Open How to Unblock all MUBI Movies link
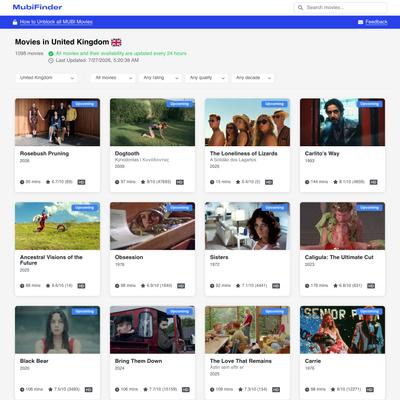The height and width of the screenshot is (400, 400). pos(56,22)
